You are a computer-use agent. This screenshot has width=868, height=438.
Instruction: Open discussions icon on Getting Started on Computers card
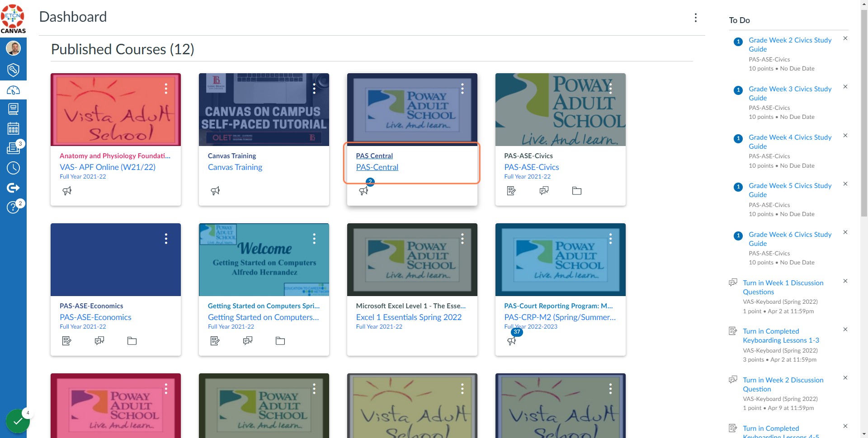(248, 341)
